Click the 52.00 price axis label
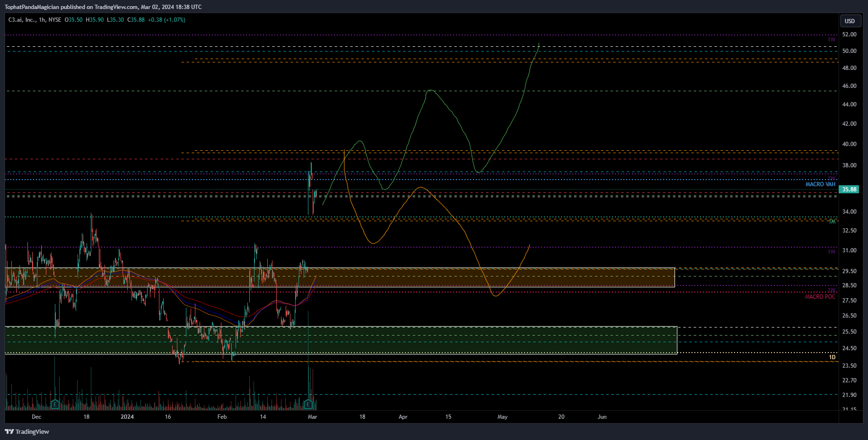This screenshot has width=868, height=440. 850,35
